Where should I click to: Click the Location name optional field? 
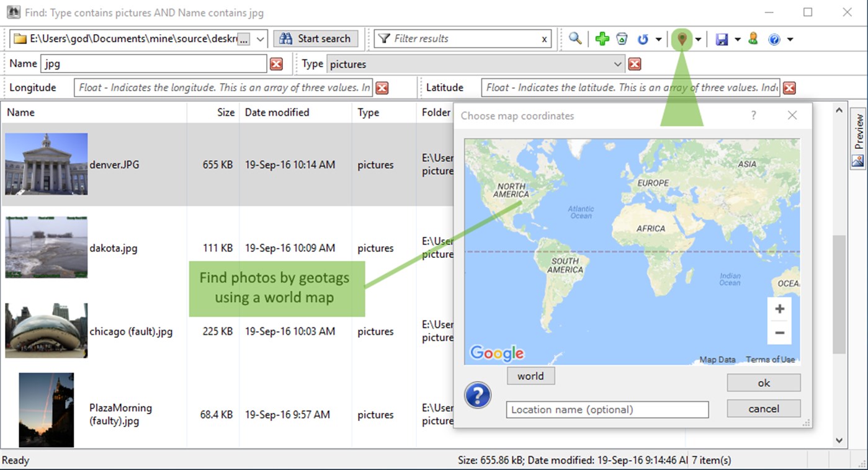607,409
